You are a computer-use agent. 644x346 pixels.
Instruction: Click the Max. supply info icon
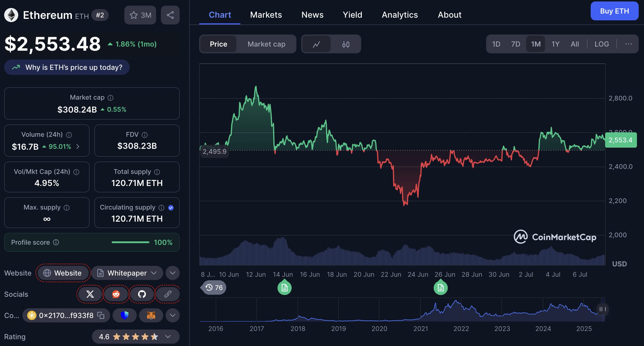67,207
